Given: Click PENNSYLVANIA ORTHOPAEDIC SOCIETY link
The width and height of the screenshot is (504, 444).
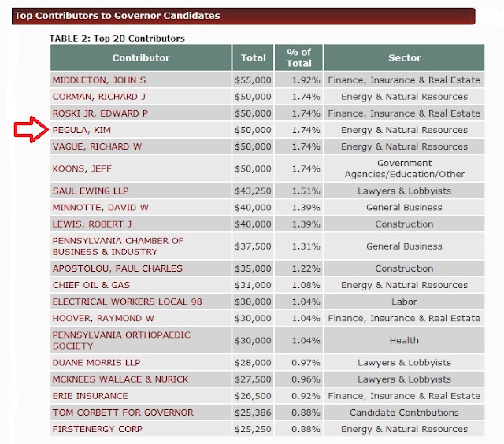Looking at the screenshot, I should [121, 341].
